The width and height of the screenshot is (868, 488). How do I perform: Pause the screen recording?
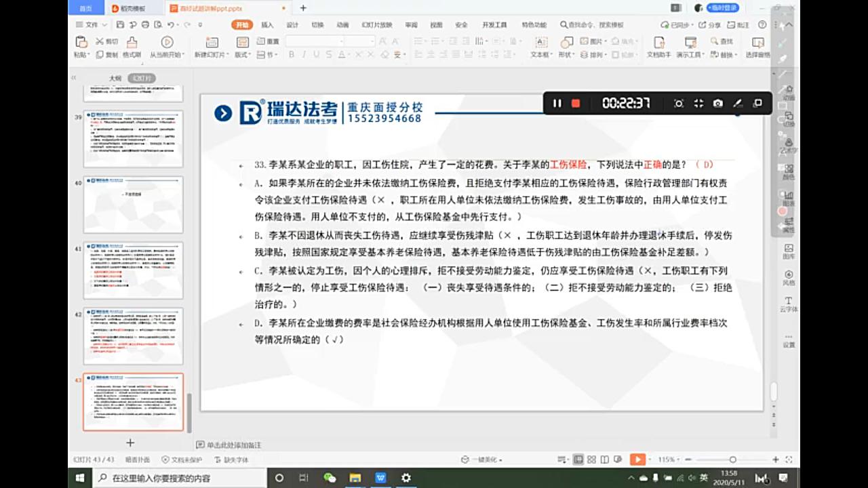click(x=557, y=103)
